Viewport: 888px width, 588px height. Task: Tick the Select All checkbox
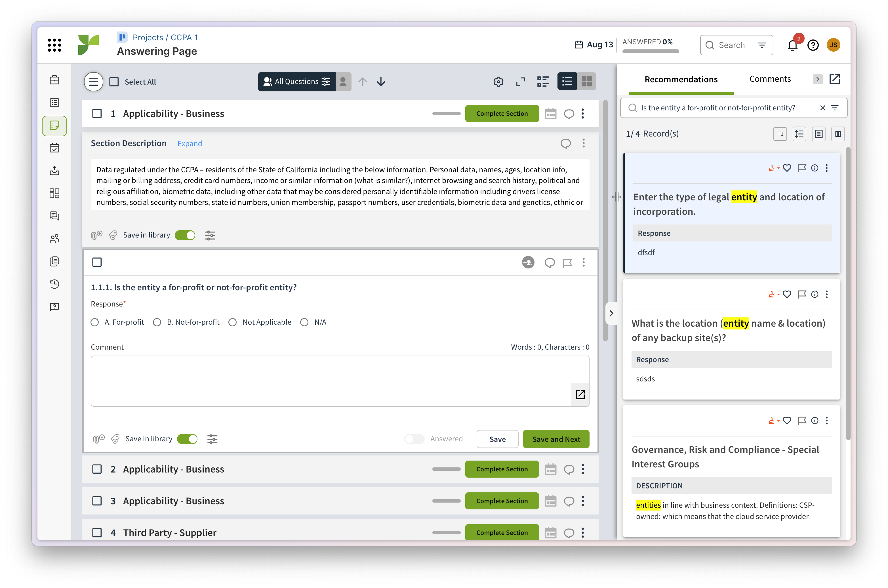pyautogui.click(x=114, y=82)
